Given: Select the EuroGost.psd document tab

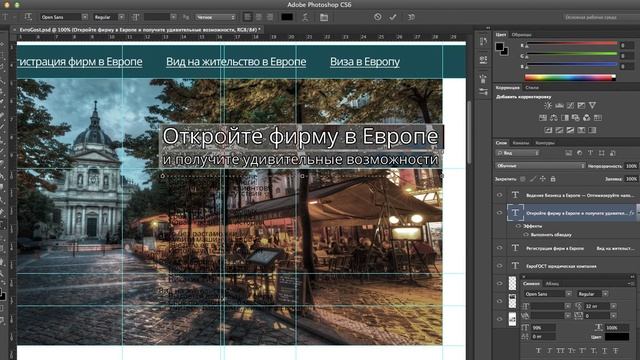Looking at the screenshot, I should (x=140, y=30).
